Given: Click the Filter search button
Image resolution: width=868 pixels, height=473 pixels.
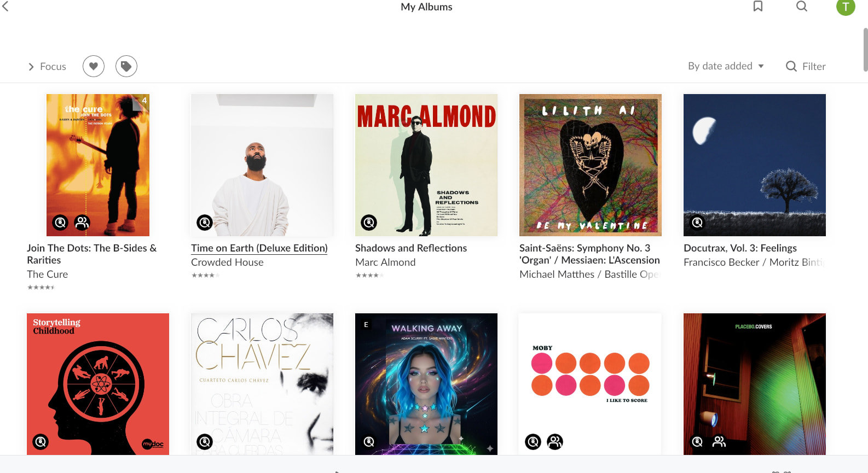Looking at the screenshot, I should coord(806,66).
